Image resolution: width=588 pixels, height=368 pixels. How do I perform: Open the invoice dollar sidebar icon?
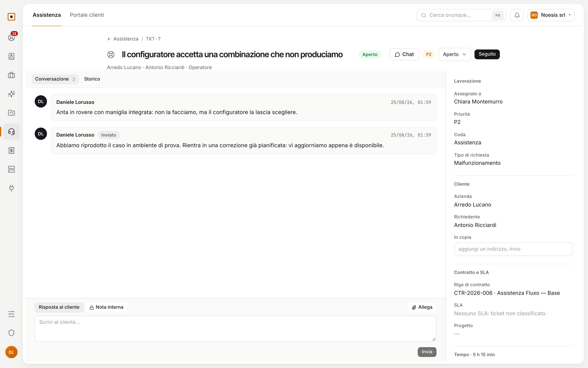[11, 150]
